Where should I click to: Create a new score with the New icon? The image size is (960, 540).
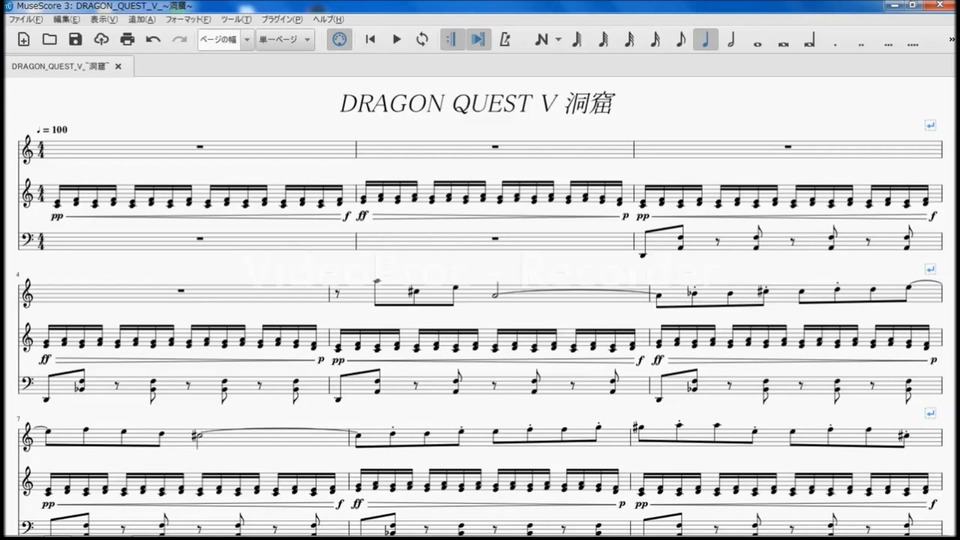[23, 40]
